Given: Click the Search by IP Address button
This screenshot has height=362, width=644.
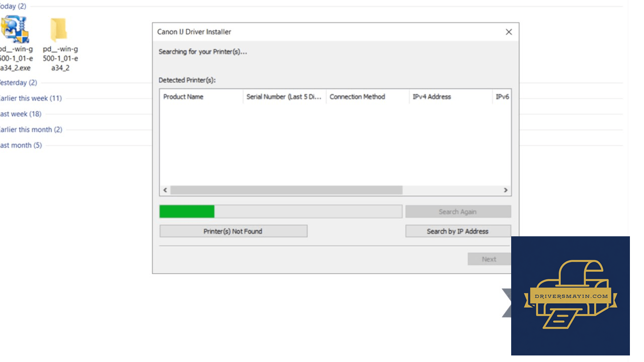Looking at the screenshot, I should click(x=458, y=231).
